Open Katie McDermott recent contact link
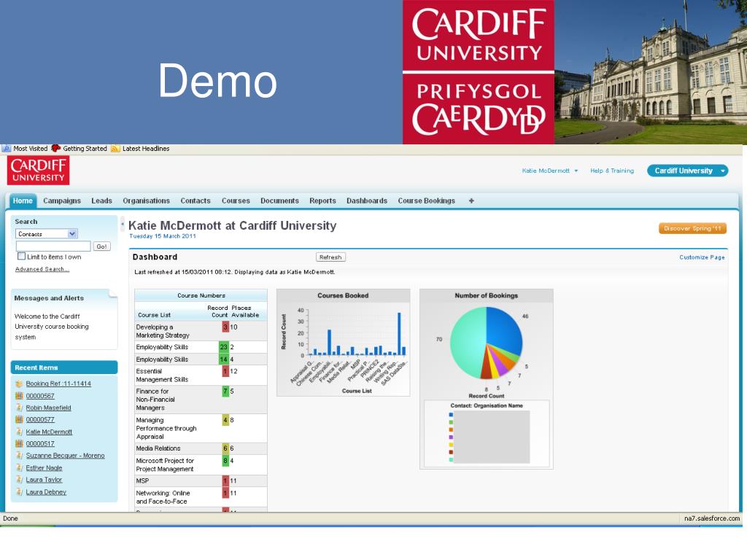 tap(49, 432)
